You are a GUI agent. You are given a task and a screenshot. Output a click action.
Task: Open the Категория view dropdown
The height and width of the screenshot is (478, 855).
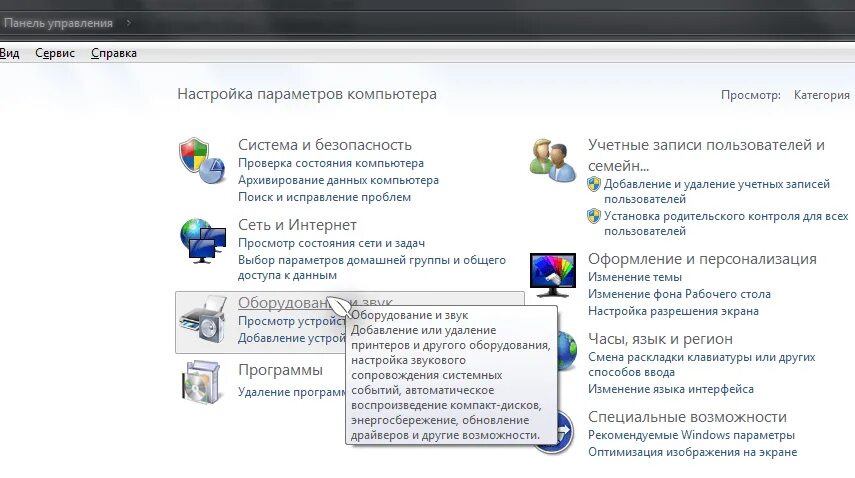[x=821, y=95]
